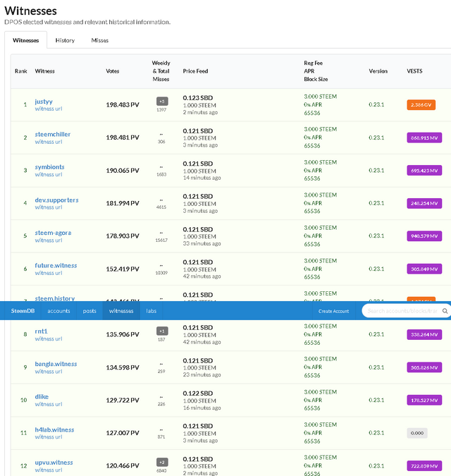Open future.witness's witness url link
The image size is (451, 476).
(x=49, y=273)
